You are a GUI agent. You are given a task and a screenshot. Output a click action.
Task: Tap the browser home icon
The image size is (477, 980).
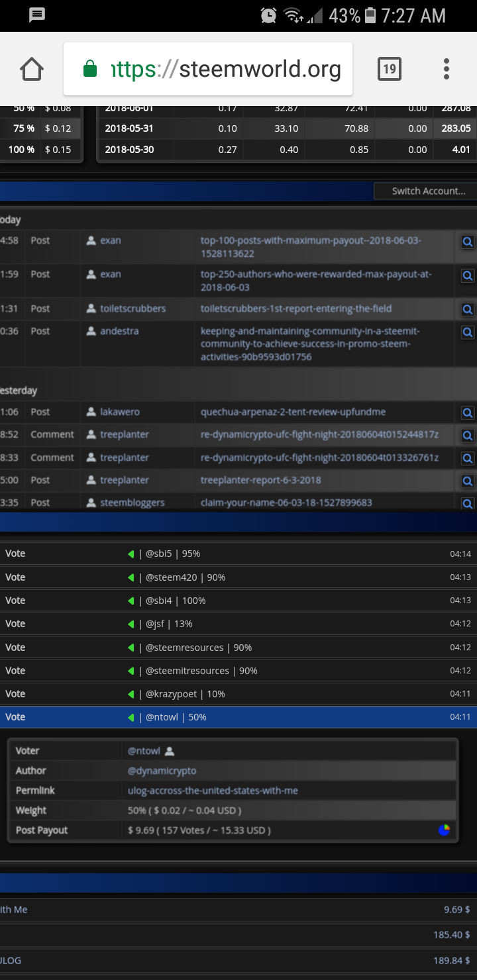[32, 69]
